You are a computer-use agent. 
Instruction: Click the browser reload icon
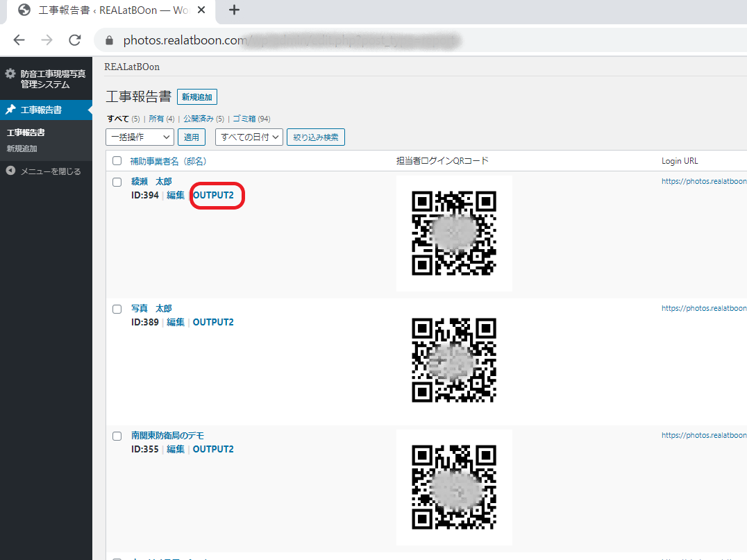[x=75, y=40]
